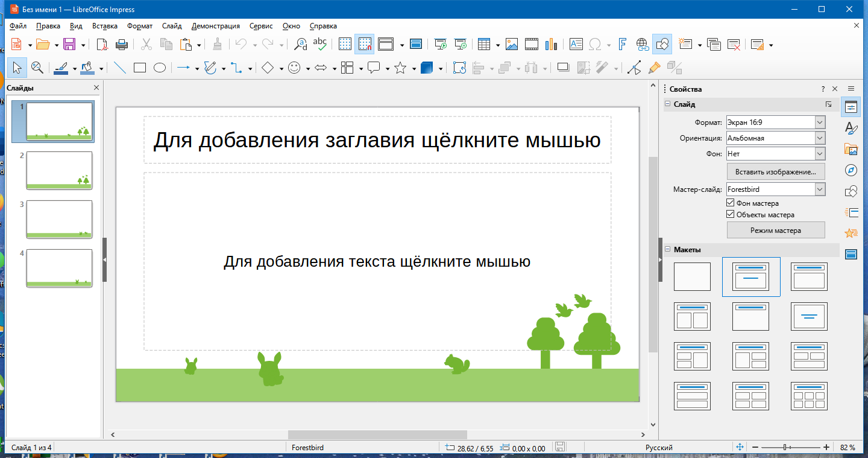Open the Фон dropdown set to Нет
The height and width of the screenshot is (458, 868).
(775, 153)
